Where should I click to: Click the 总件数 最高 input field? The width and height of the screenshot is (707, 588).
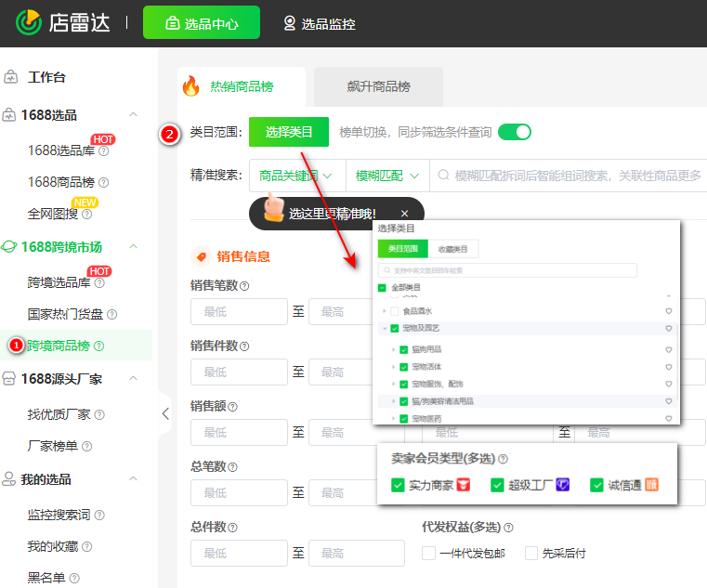pyautogui.click(x=356, y=554)
